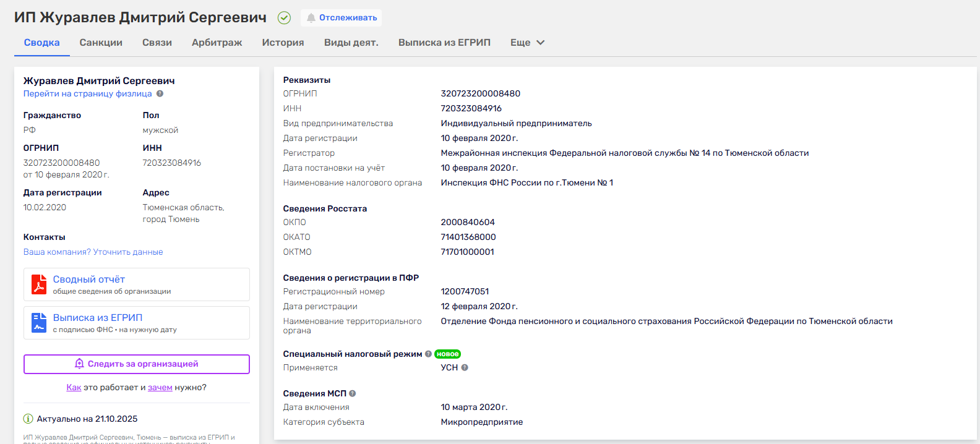980x444 pixels.
Task: Go to the Арбитраж tab
Action: 217,43
